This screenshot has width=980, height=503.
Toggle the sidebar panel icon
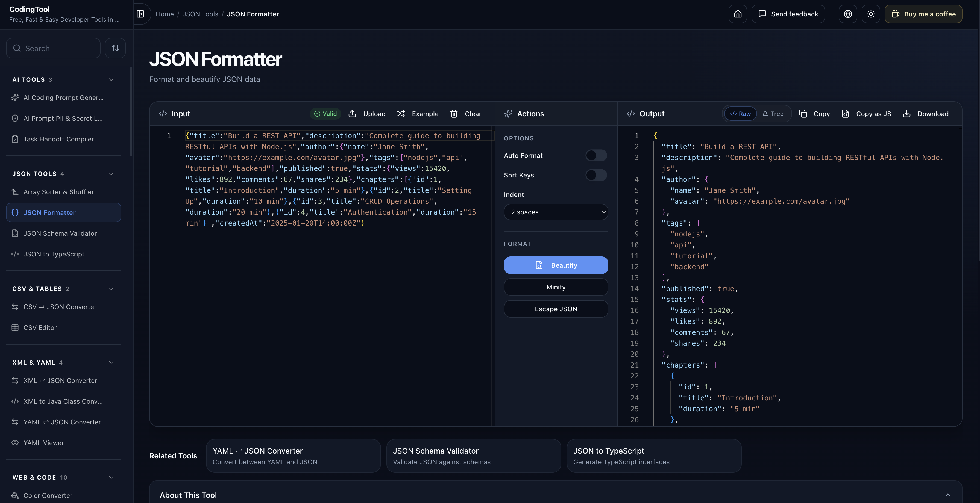141,14
